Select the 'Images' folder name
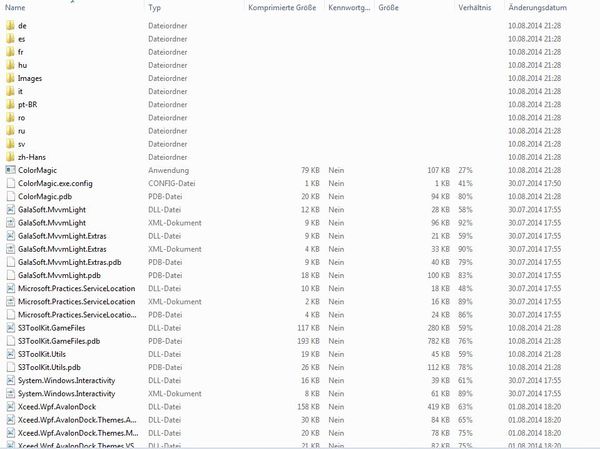 click(x=30, y=78)
